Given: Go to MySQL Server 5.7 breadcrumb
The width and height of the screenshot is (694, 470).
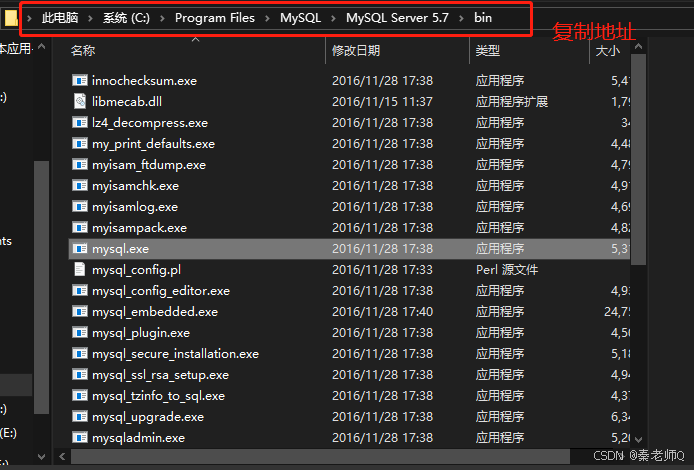Looking at the screenshot, I should (397, 18).
